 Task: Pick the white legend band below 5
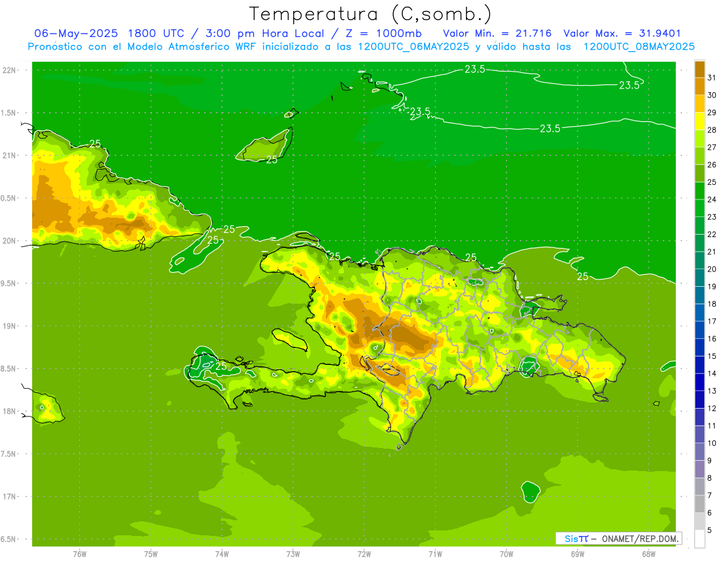click(699, 539)
